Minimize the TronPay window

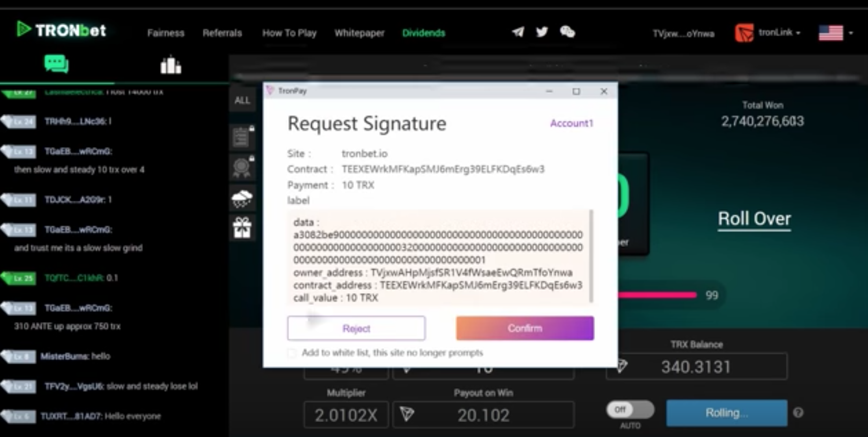(549, 91)
